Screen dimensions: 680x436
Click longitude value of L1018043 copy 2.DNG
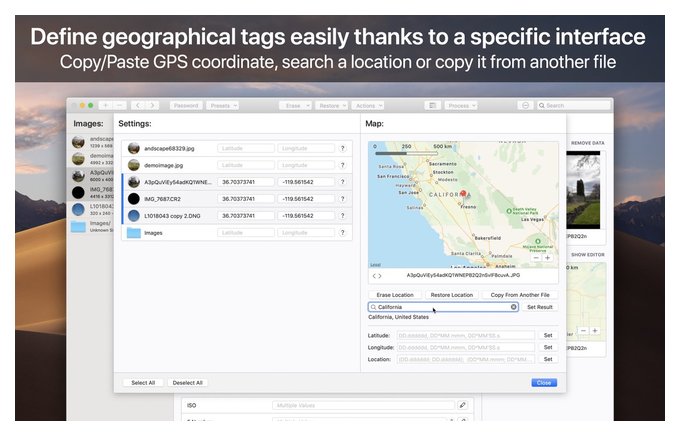[x=306, y=216]
